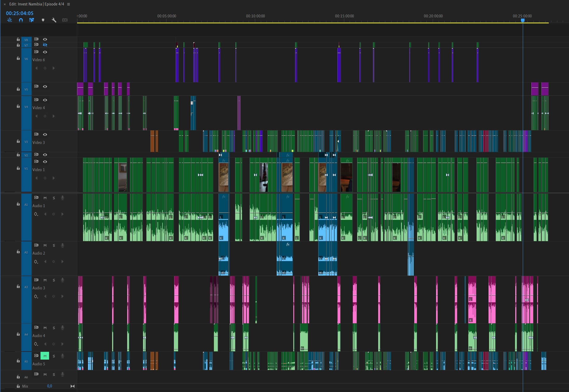Click the closed captions CC icon

click(x=65, y=20)
